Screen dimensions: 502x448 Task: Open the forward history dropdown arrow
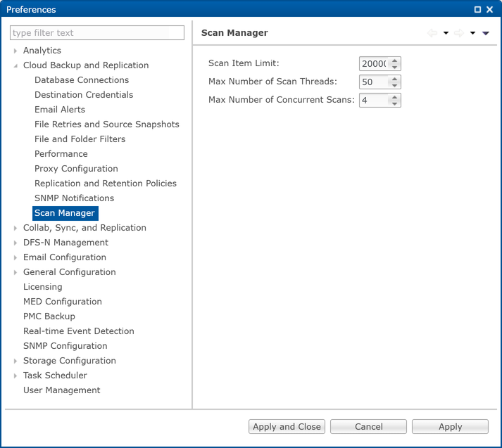click(x=472, y=33)
